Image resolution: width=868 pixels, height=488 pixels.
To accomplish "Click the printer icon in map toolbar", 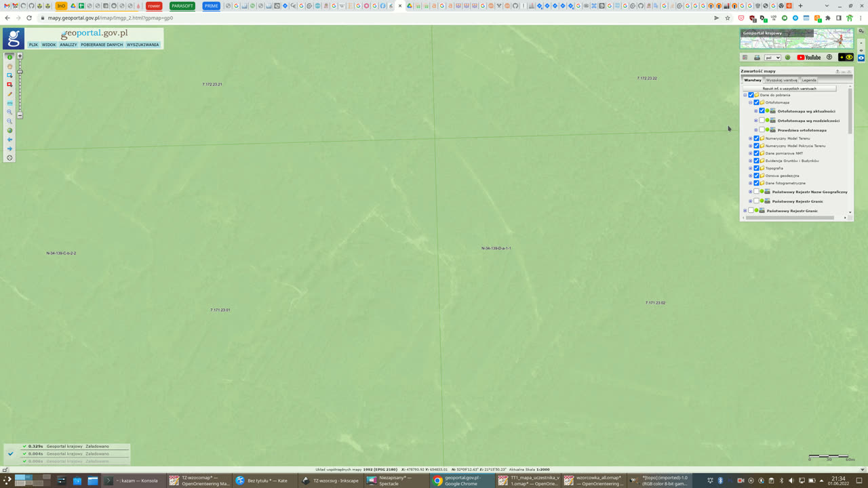I will (x=757, y=58).
